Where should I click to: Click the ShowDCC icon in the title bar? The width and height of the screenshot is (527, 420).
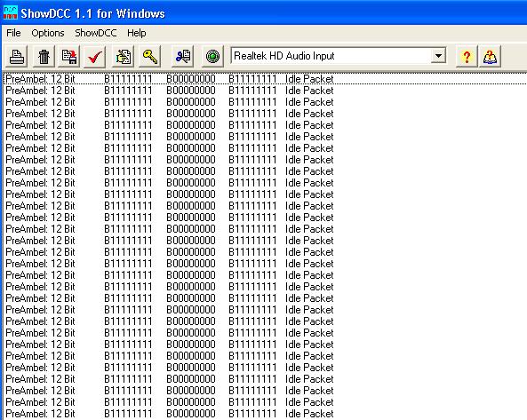(10, 12)
